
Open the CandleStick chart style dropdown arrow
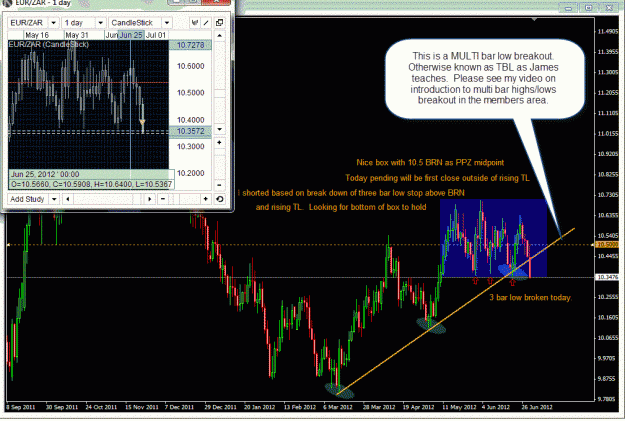[x=167, y=23]
